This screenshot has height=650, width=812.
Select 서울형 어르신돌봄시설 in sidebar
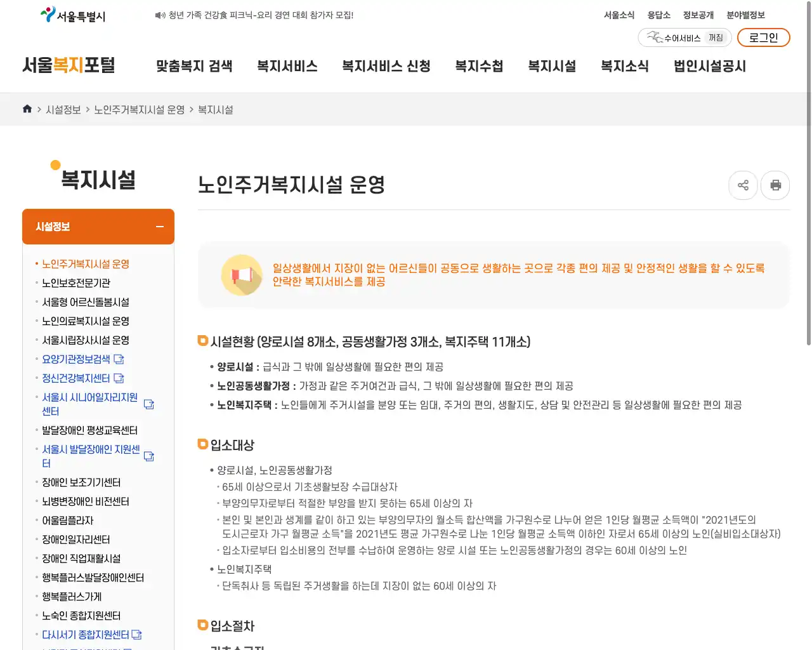pyautogui.click(x=86, y=302)
